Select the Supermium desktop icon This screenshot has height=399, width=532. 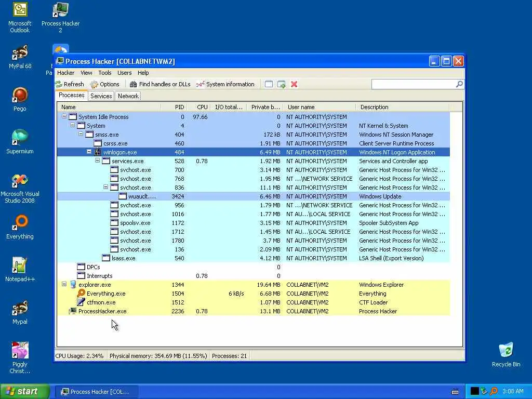click(x=20, y=142)
